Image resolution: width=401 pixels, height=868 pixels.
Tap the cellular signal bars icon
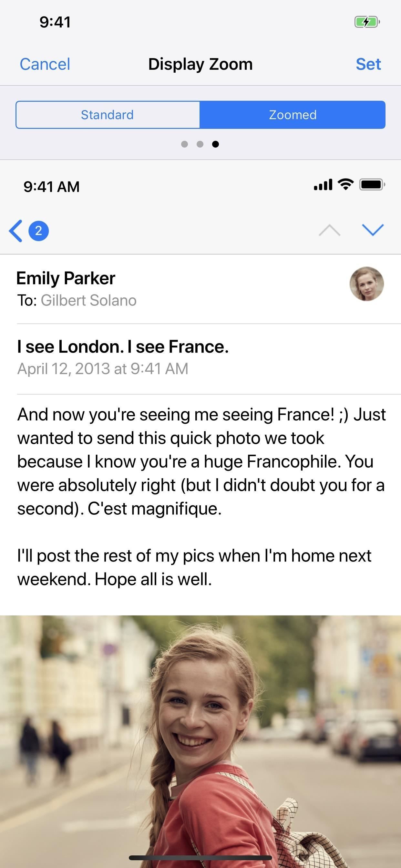[323, 185]
